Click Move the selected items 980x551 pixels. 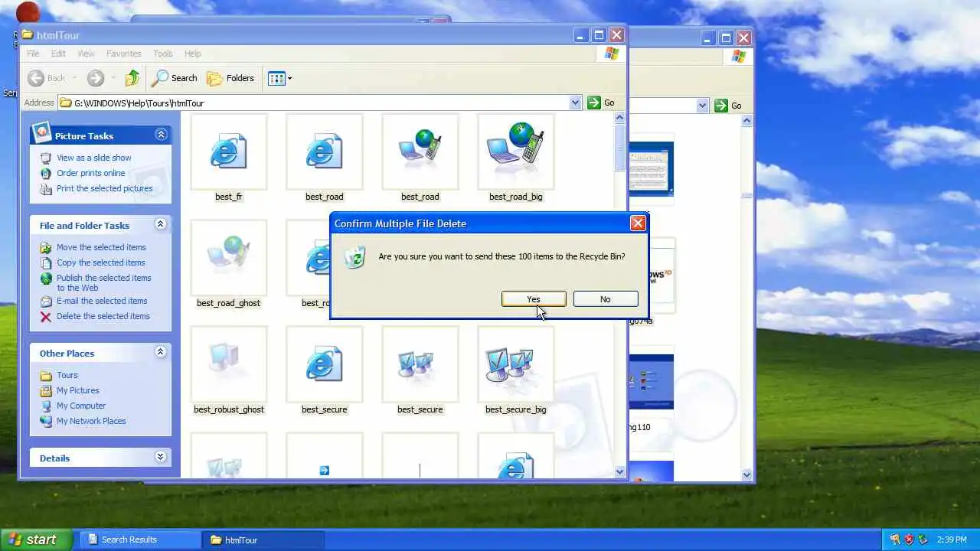point(101,247)
